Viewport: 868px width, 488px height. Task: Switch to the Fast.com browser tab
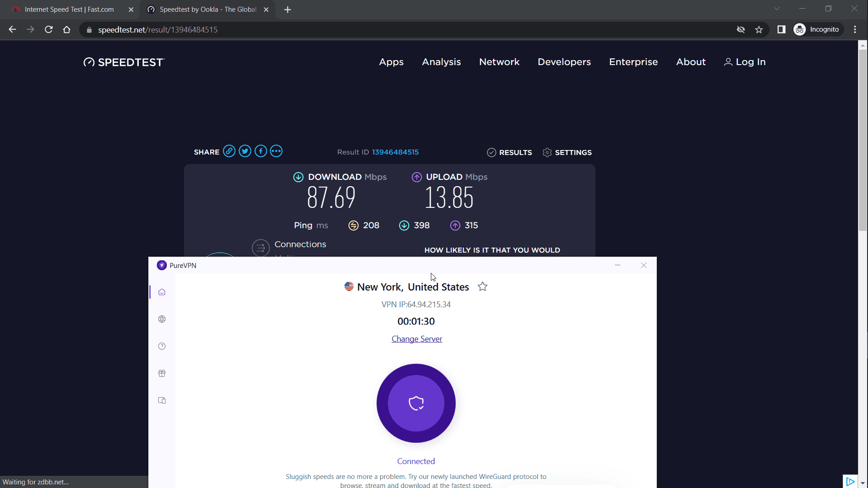[x=70, y=9]
